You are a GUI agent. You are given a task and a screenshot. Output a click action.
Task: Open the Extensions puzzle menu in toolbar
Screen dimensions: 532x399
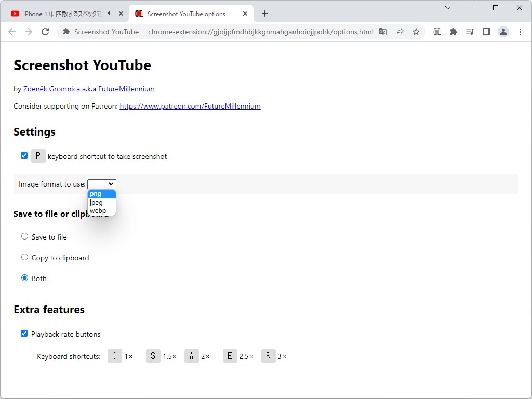pos(453,32)
